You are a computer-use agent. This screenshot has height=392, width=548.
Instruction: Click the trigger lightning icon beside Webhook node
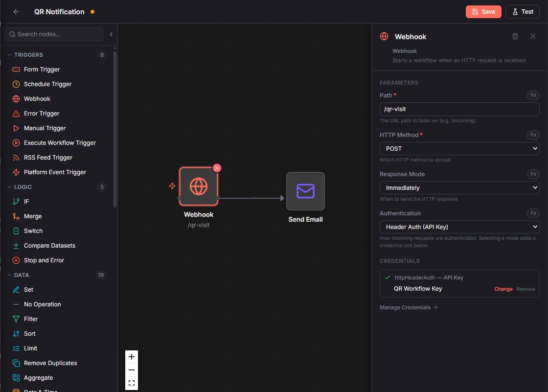click(172, 185)
